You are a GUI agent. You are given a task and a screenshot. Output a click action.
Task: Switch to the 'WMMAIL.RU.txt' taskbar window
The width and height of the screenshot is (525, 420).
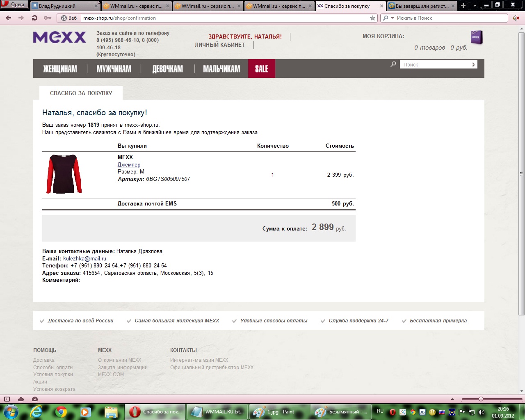pos(217,412)
